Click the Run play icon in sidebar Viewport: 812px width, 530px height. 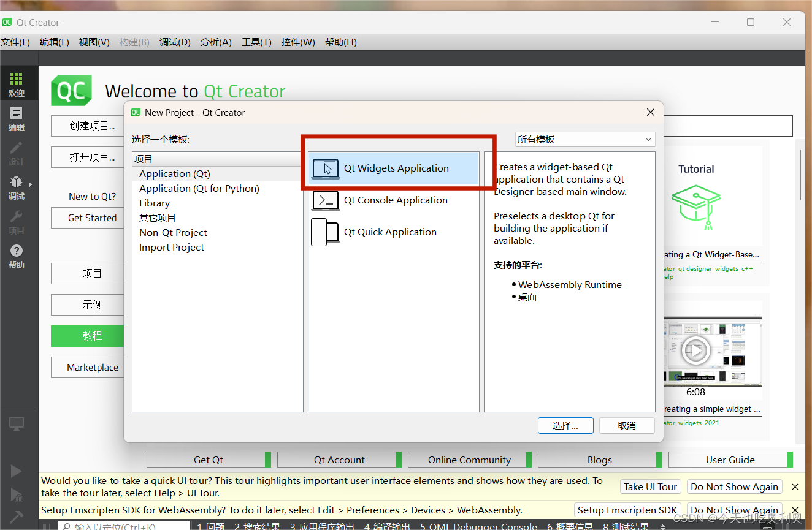[x=17, y=471]
